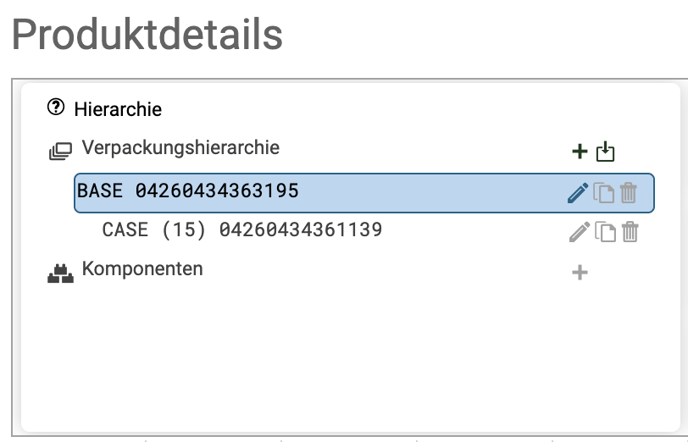Click the (15) quantity in the CASE row
Image resolution: width=688 pixels, height=442 pixels.
183,230
